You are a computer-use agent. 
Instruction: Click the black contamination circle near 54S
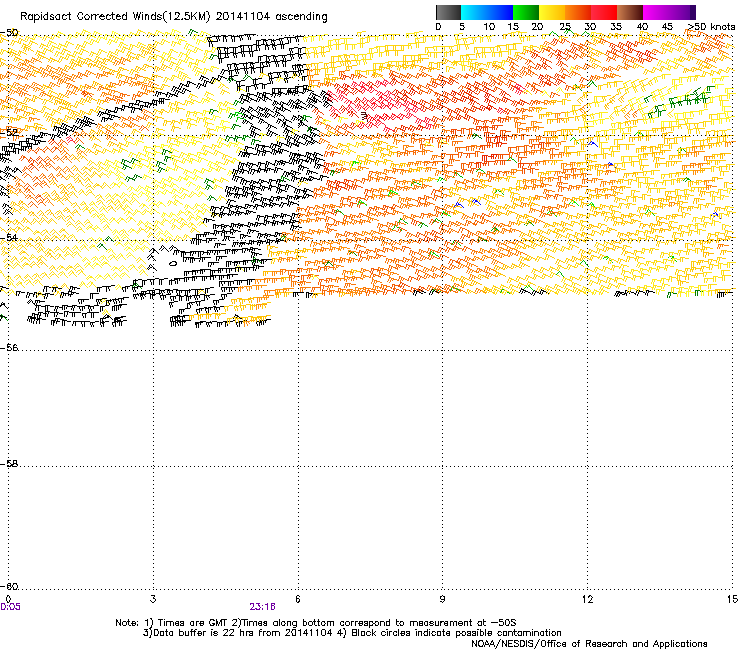tap(173, 263)
